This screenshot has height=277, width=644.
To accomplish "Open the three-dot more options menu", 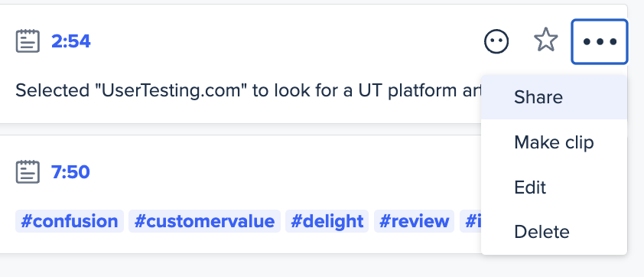I will (x=599, y=41).
